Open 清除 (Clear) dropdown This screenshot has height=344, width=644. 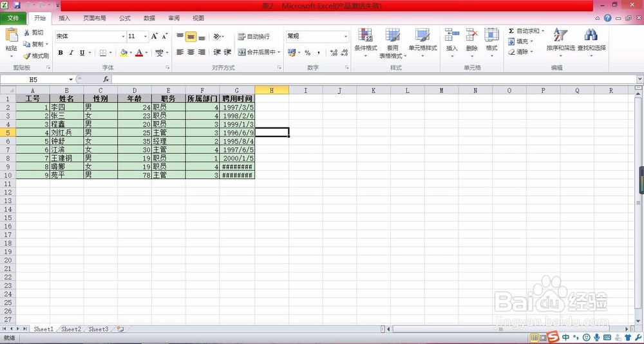click(520, 52)
